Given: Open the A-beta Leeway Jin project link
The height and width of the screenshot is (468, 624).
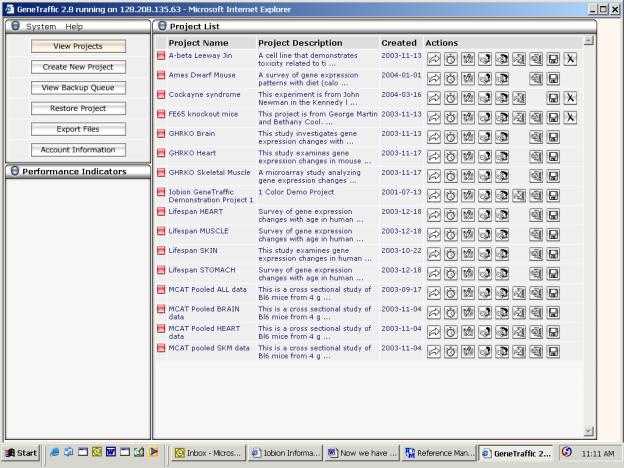Looking at the screenshot, I should click(200, 55).
